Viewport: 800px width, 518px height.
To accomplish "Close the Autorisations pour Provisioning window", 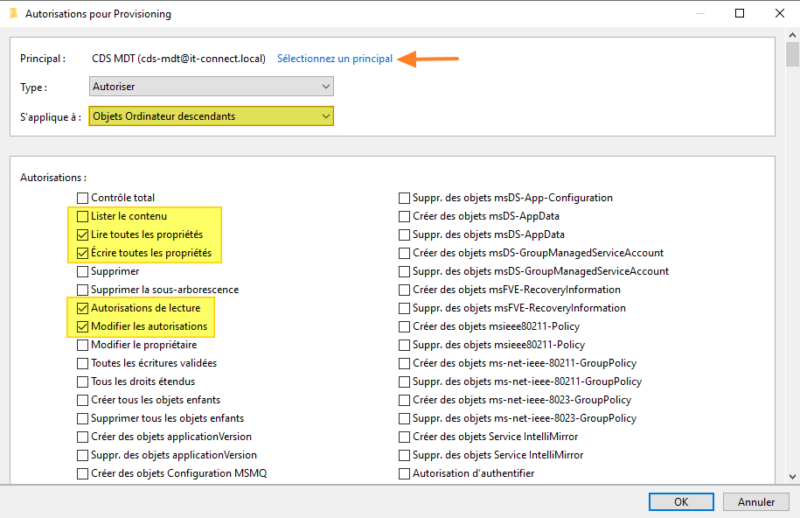I will point(780,13).
